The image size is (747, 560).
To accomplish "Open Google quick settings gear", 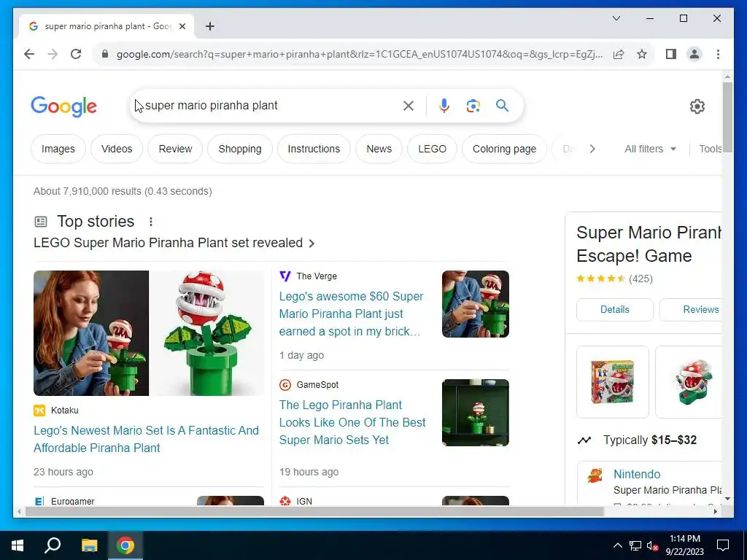I will click(697, 106).
